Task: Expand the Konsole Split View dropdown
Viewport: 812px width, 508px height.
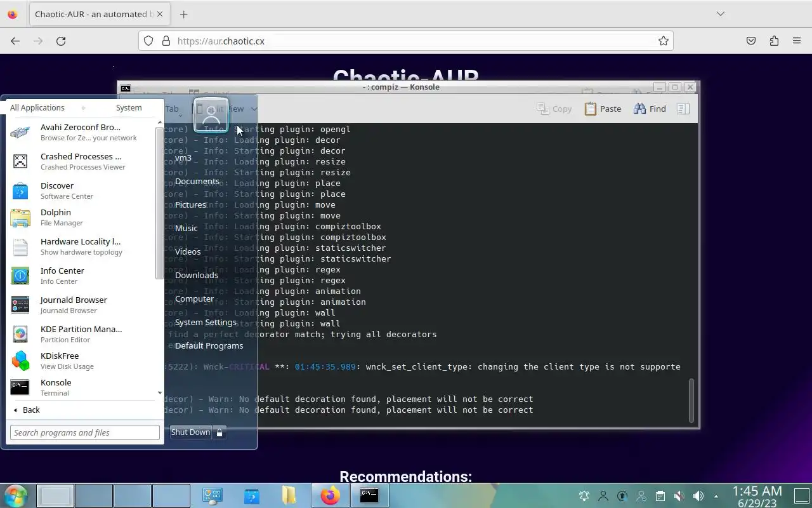Action: 254,109
